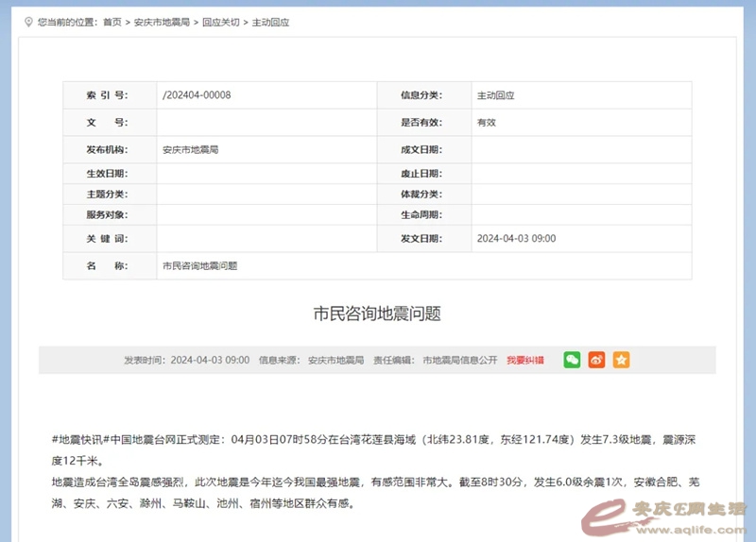The image size is (756, 542).
Task: Click the article title 市民咨询地震问题 heading
Action: 377,313
